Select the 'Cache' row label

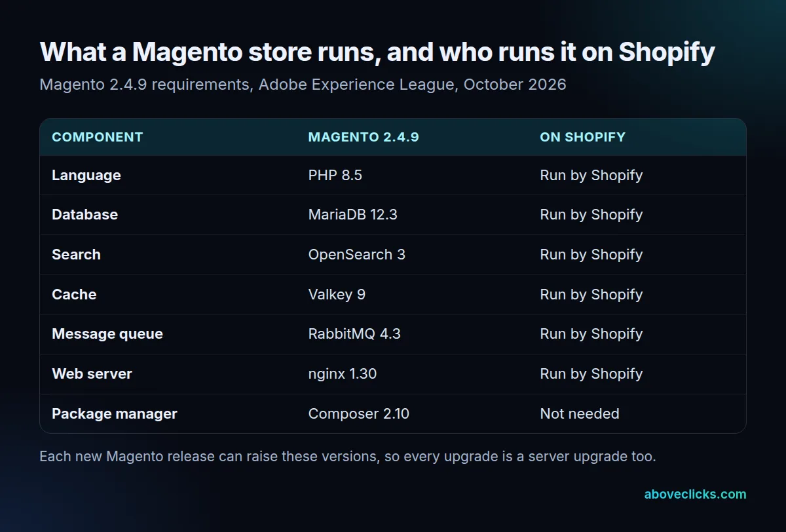coord(74,295)
